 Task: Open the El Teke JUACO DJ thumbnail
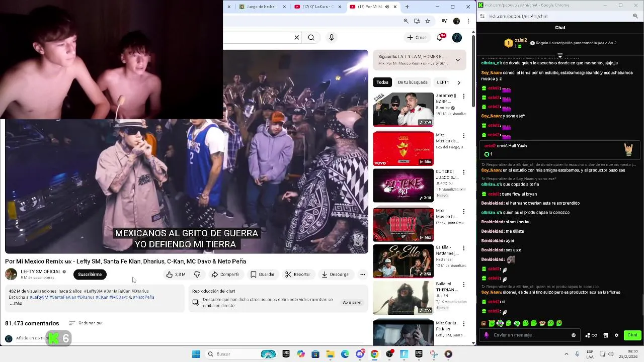[x=403, y=186]
